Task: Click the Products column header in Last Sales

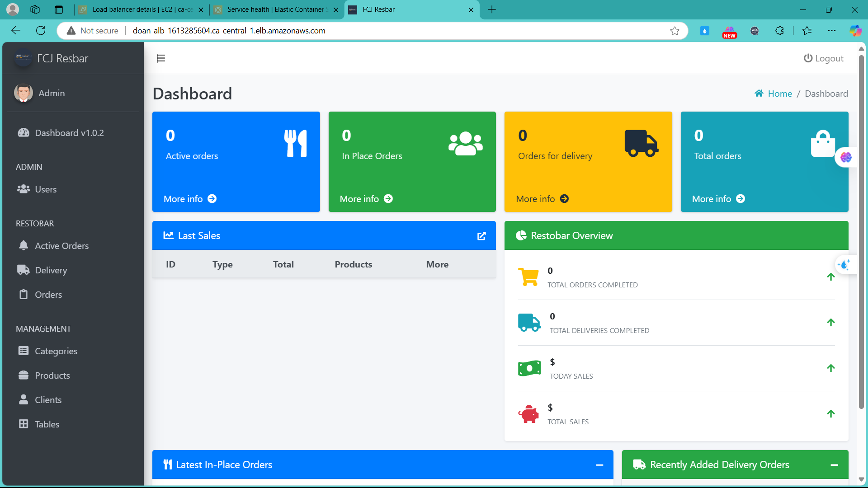Action: click(x=354, y=264)
